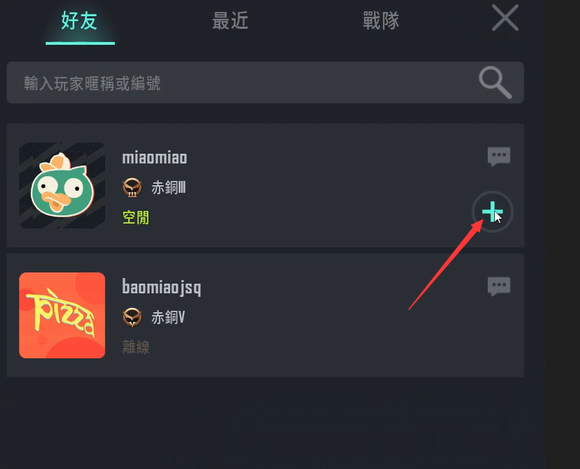
Task: Click miaomiao's green duck avatar
Action: click(62, 185)
